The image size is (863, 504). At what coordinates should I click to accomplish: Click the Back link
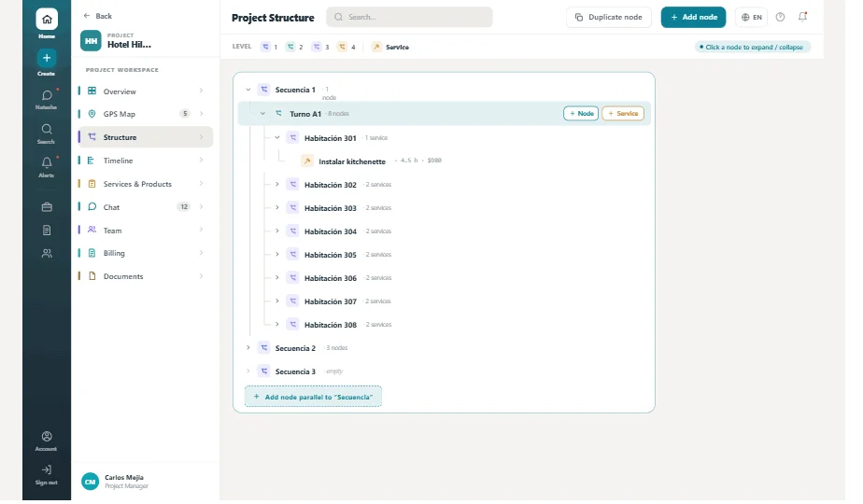point(97,16)
